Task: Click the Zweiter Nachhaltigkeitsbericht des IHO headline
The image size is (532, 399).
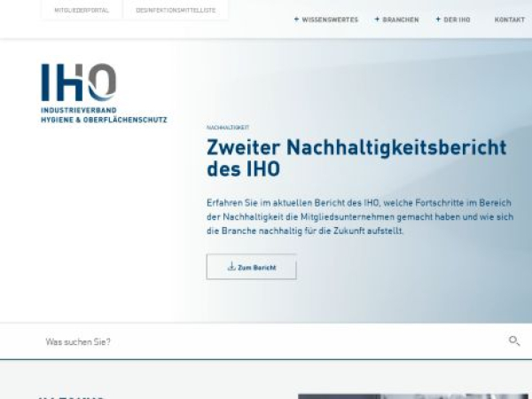Action: click(356, 158)
